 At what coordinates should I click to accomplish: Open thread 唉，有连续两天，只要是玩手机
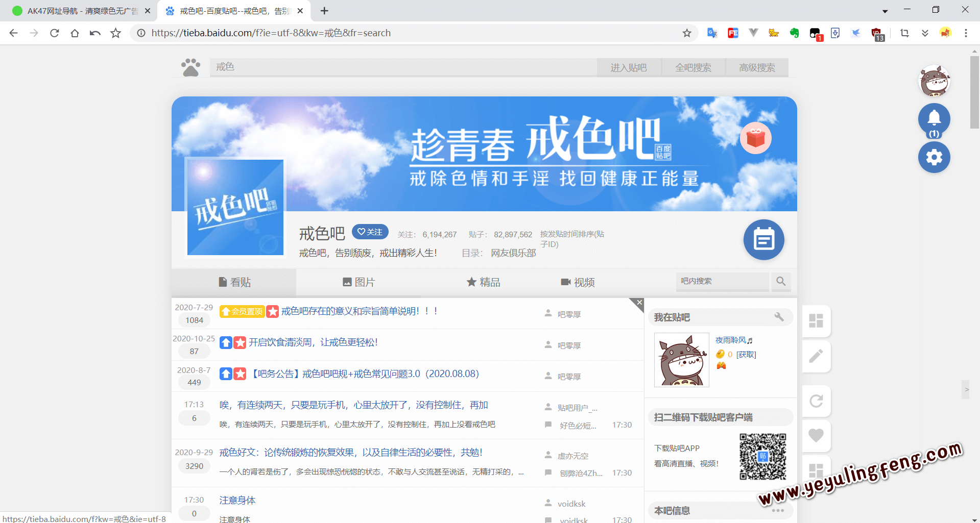pos(354,405)
